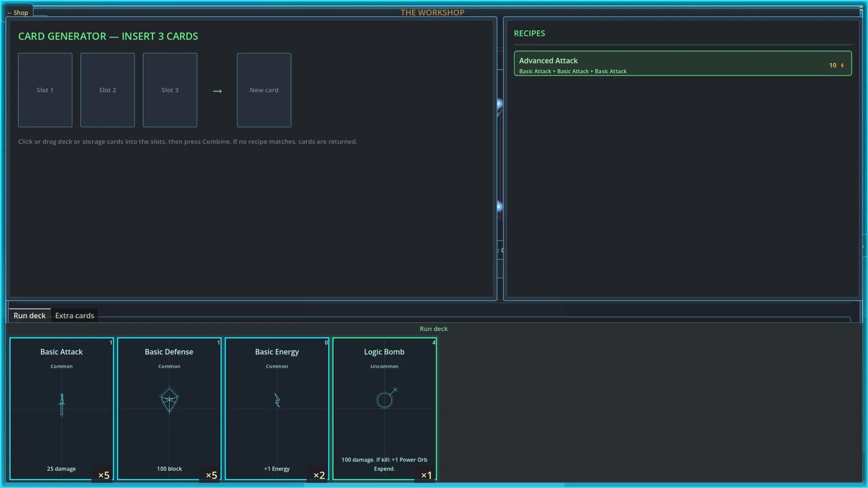Click the Slot 3 card slot
The width and height of the screenshot is (868, 488).
pyautogui.click(x=170, y=90)
